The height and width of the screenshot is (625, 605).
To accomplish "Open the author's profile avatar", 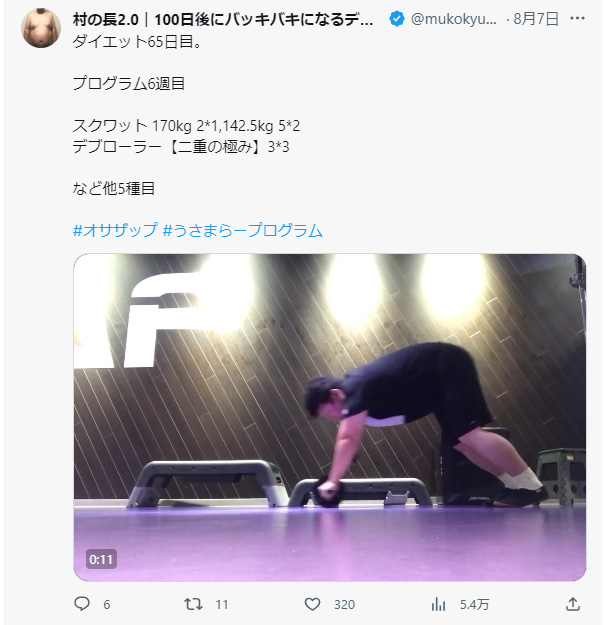I will 40,27.
